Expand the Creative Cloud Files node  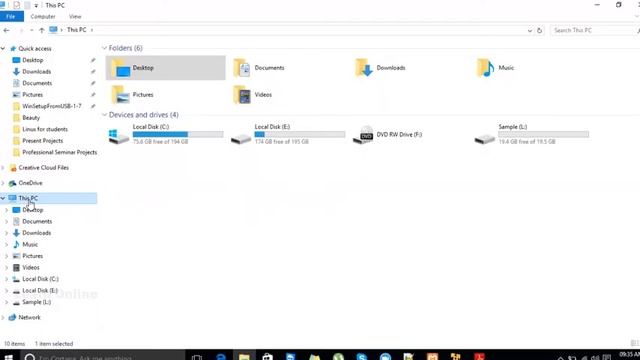pyautogui.click(x=3, y=168)
